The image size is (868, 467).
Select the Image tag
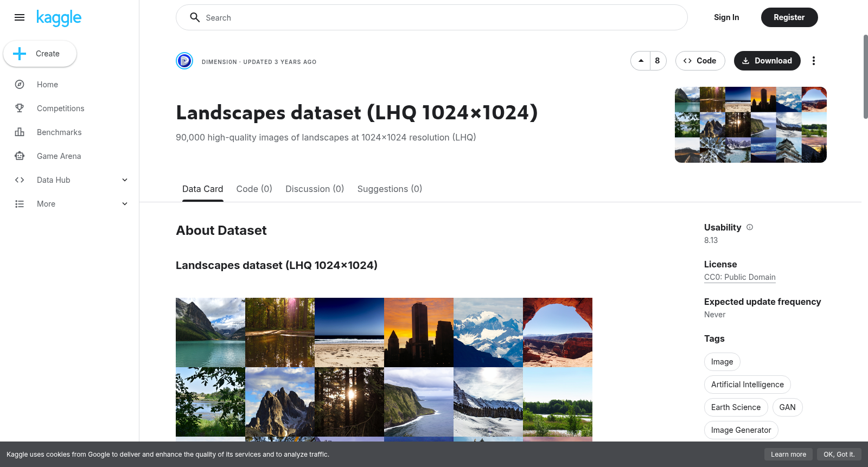(722, 362)
